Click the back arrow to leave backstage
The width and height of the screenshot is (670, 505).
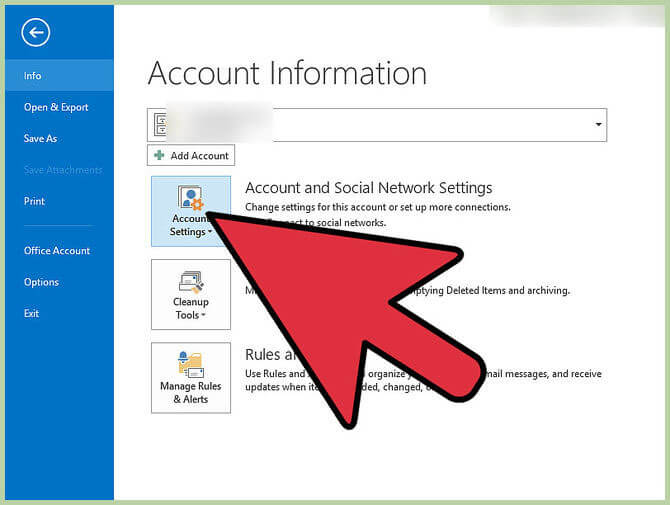(37, 33)
